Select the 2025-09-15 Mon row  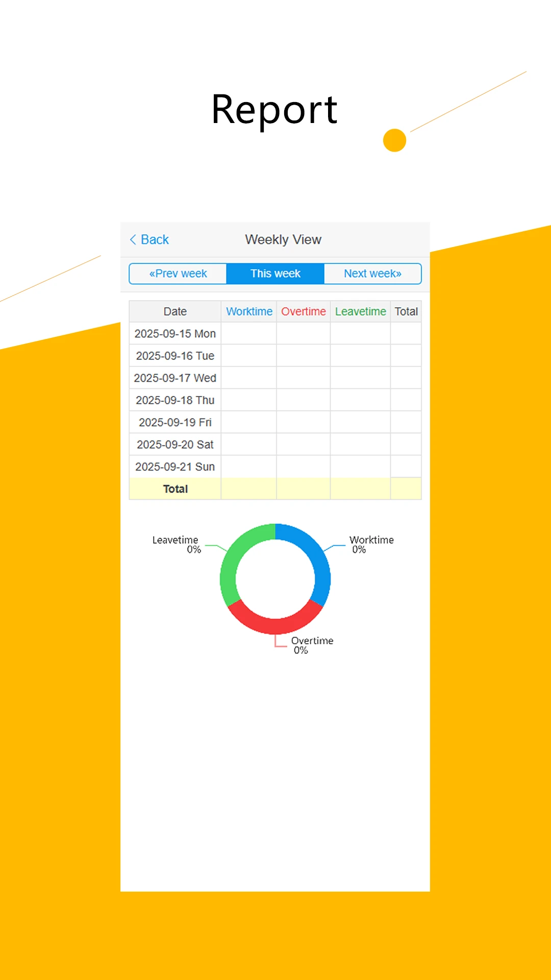pos(175,334)
